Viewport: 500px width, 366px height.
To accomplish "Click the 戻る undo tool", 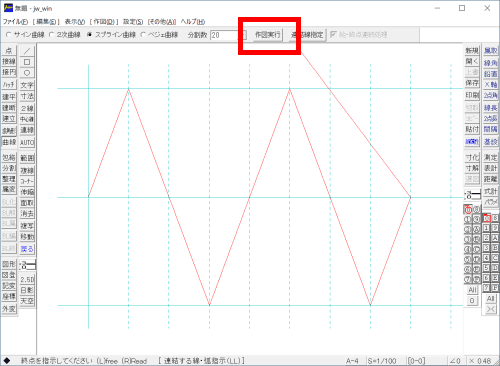I will pyautogui.click(x=27, y=249).
